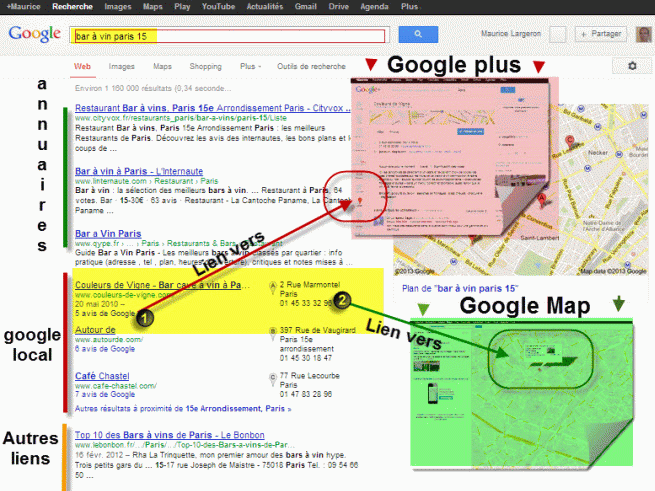Expand the Plus menu in the top bar
The width and height of the screenshot is (655, 491).
[409, 7]
